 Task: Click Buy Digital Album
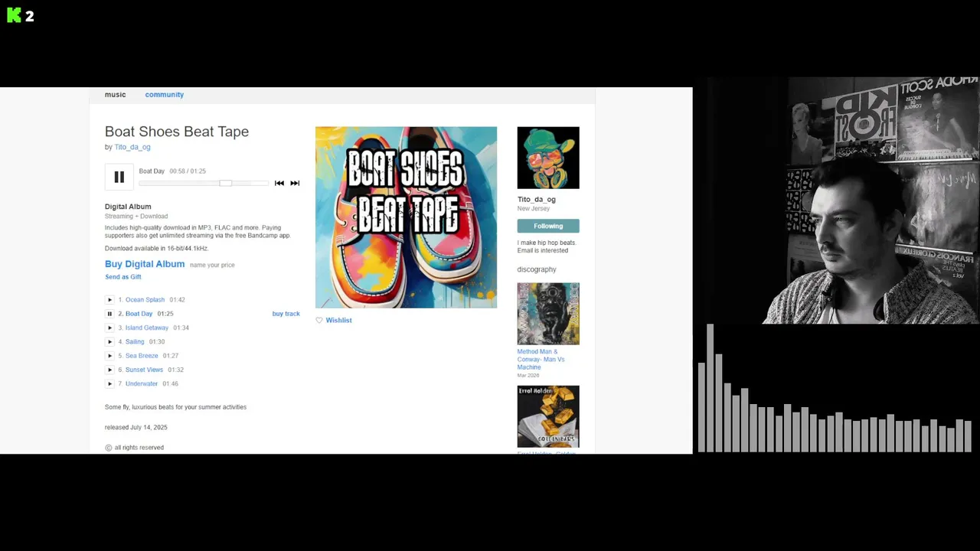145,264
